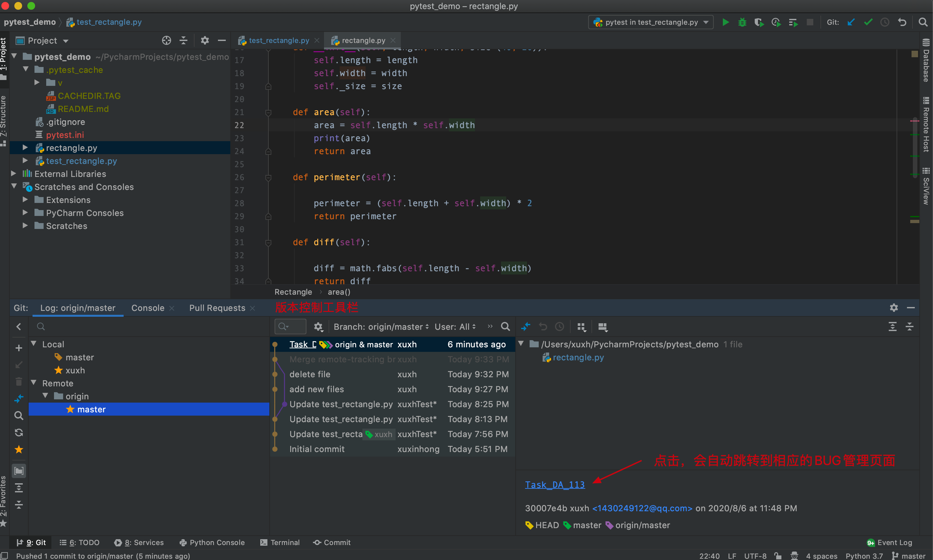Hide the Project tool window

[222, 40]
